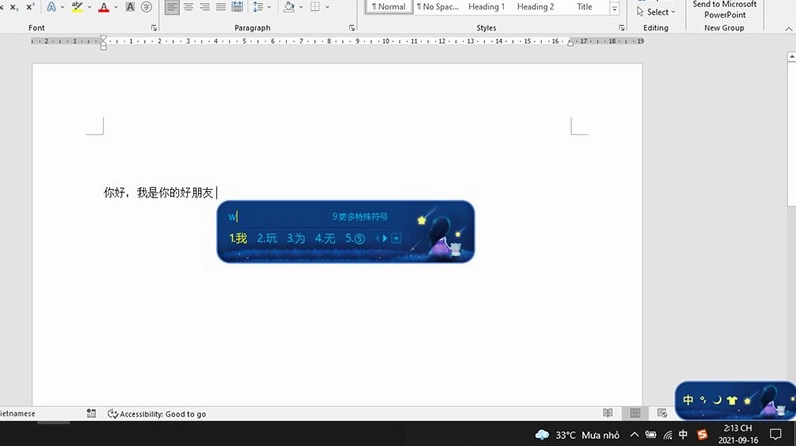Image resolution: width=796 pixels, height=446 pixels.
Task: Apply distributed alignment
Action: click(x=237, y=7)
